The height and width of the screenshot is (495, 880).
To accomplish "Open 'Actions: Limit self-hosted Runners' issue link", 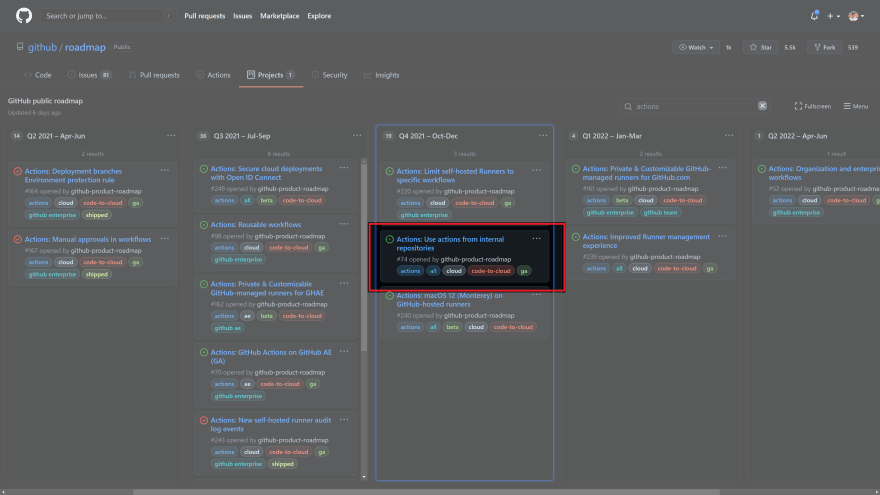I will pos(455,176).
